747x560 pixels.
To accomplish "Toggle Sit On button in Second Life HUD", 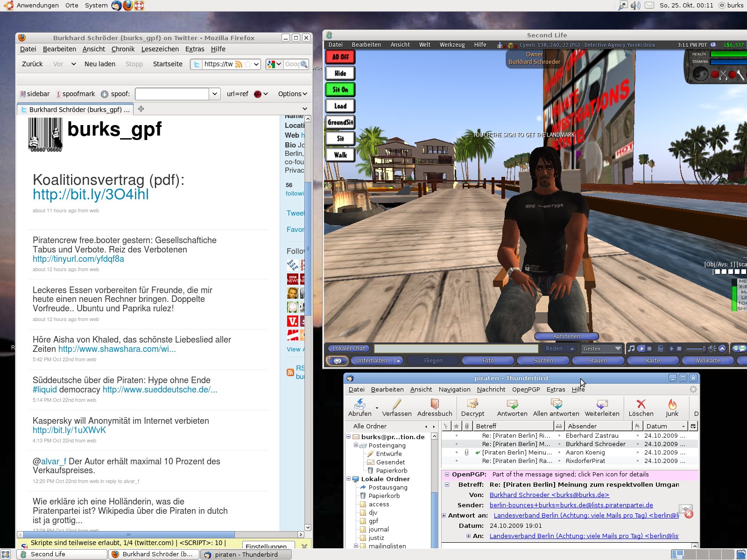I will pyautogui.click(x=340, y=90).
